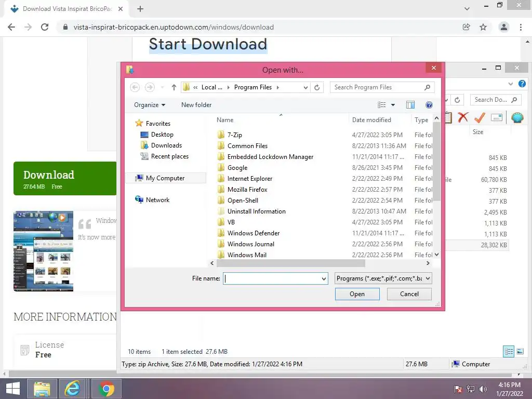The height and width of the screenshot is (399, 532).
Task: Expand the Organize dropdown
Action: pyautogui.click(x=150, y=105)
